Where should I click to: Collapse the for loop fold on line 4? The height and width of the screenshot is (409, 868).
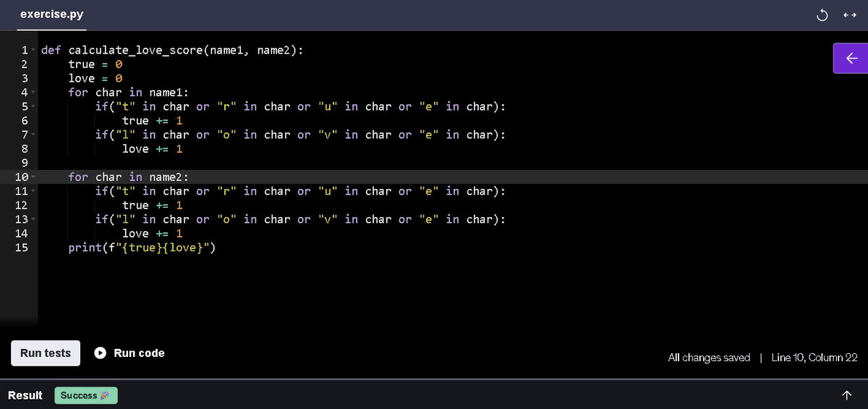tap(34, 93)
